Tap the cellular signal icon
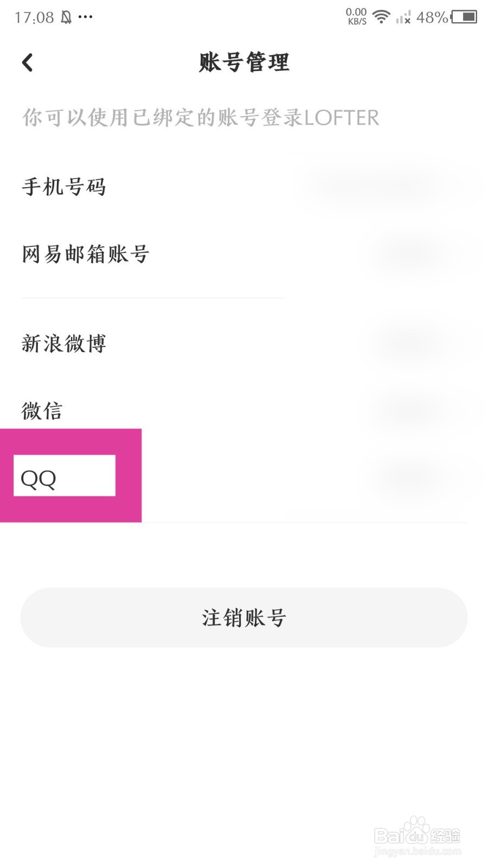 click(403, 18)
